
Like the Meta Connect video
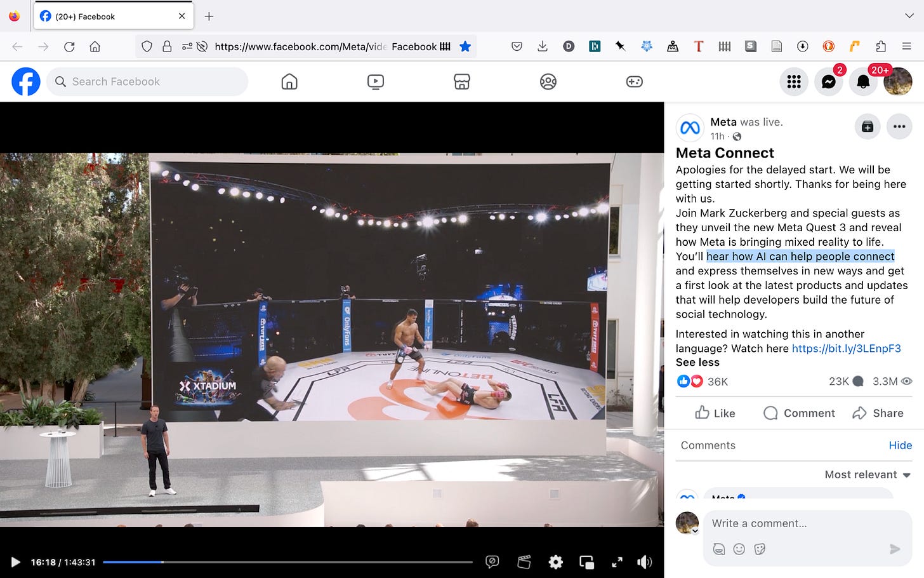click(x=715, y=413)
